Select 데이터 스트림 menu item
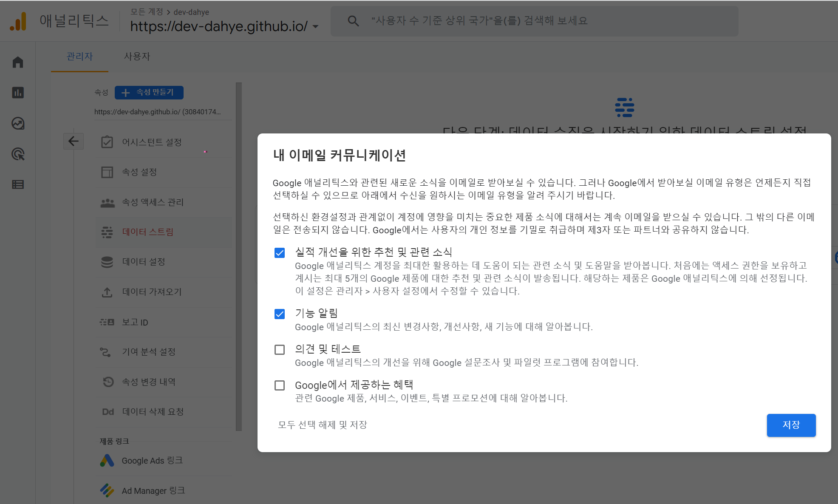 [x=164, y=232]
